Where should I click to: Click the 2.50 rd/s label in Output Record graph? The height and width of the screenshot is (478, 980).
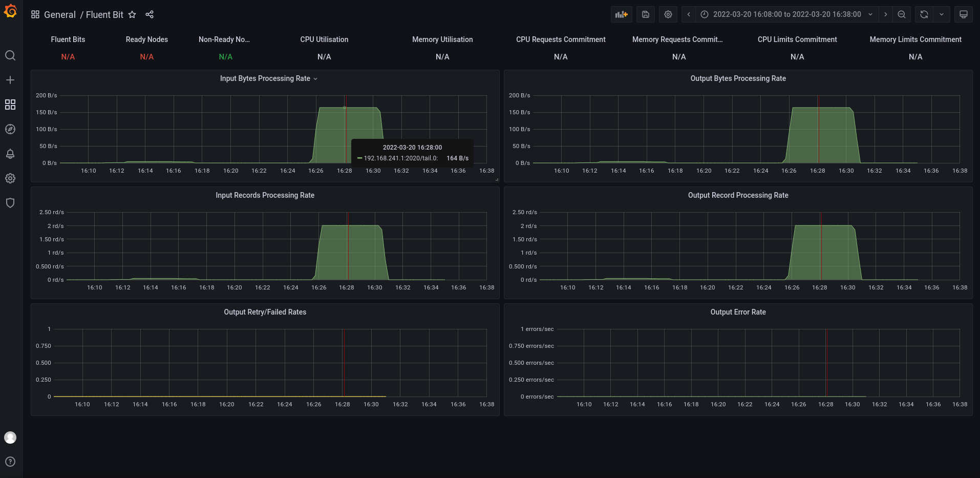tap(525, 212)
